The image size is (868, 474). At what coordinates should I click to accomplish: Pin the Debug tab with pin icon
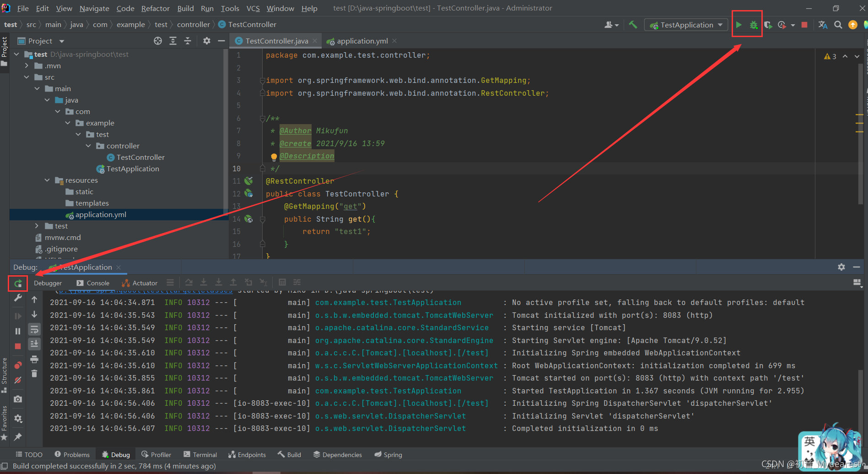(x=18, y=437)
